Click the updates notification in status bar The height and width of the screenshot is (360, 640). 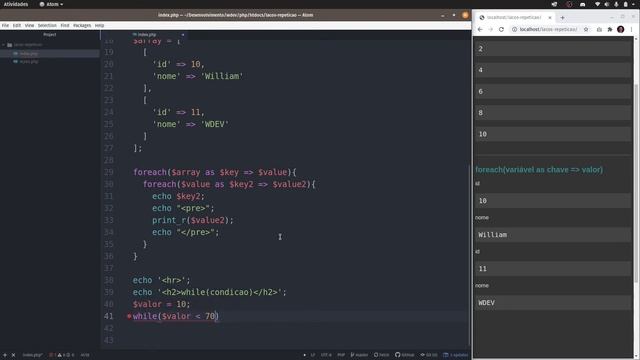pos(456,355)
